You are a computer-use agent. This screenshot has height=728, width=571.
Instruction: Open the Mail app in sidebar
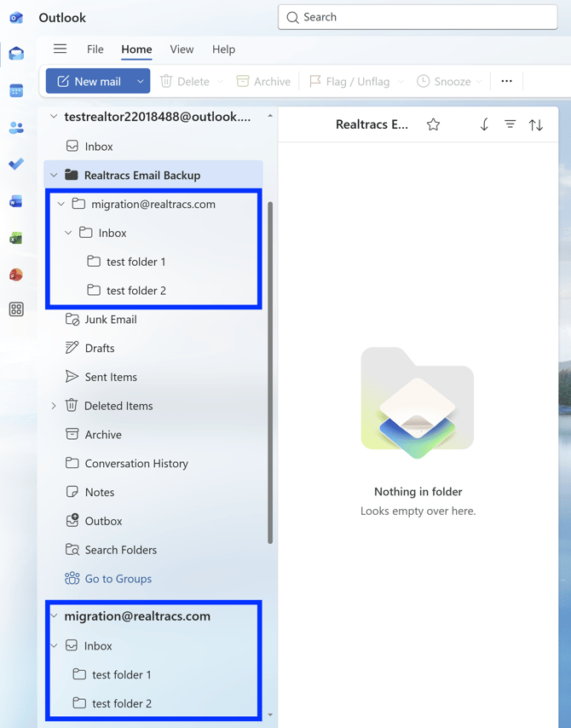16,54
